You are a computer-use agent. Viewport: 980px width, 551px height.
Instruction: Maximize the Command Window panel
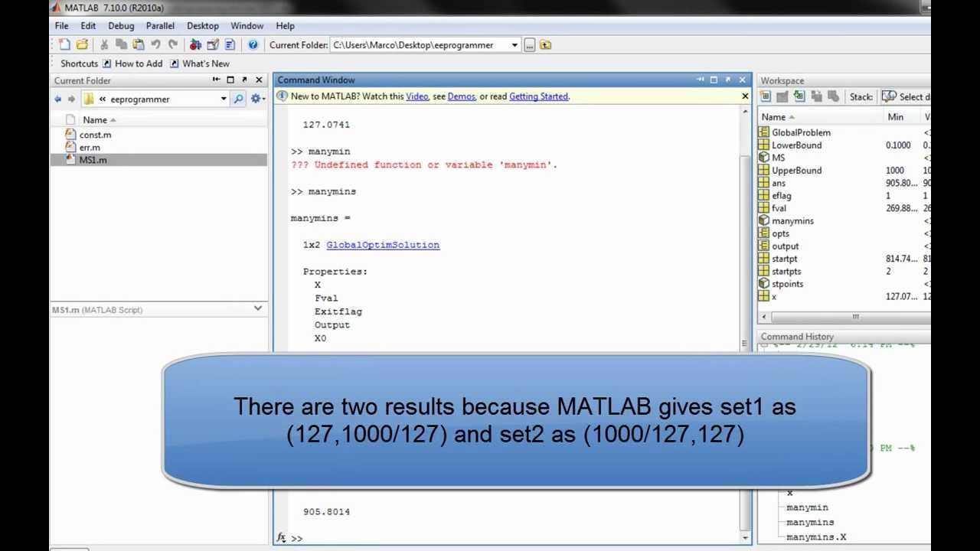coord(714,80)
